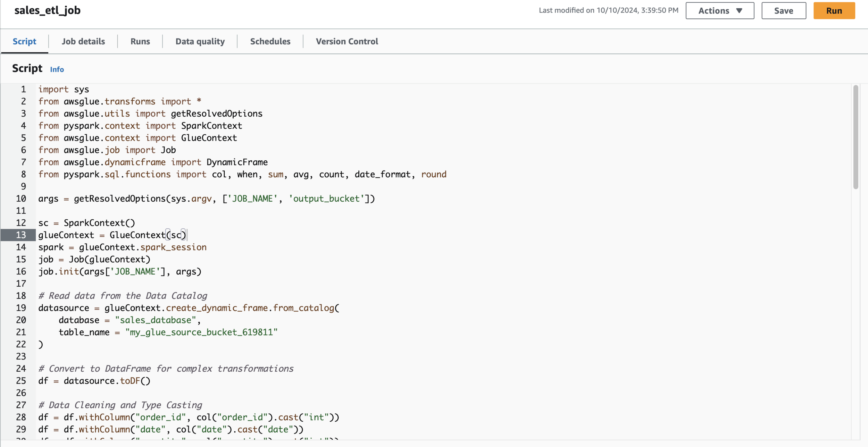
Task: Open the Version Control tab
Action: pyautogui.click(x=347, y=41)
